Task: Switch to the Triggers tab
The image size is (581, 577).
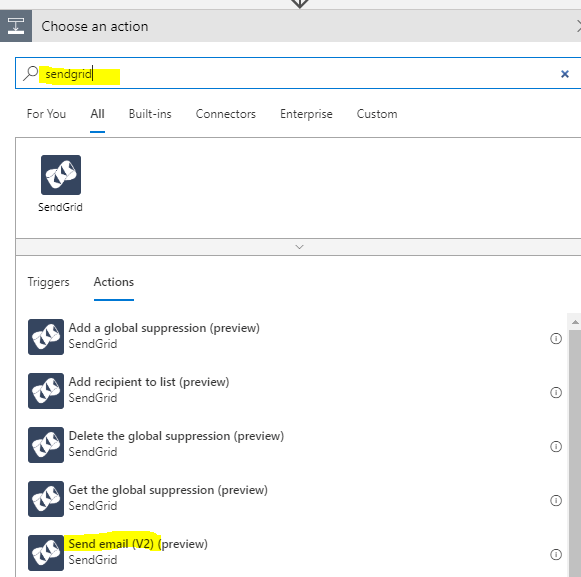Action: [x=49, y=282]
